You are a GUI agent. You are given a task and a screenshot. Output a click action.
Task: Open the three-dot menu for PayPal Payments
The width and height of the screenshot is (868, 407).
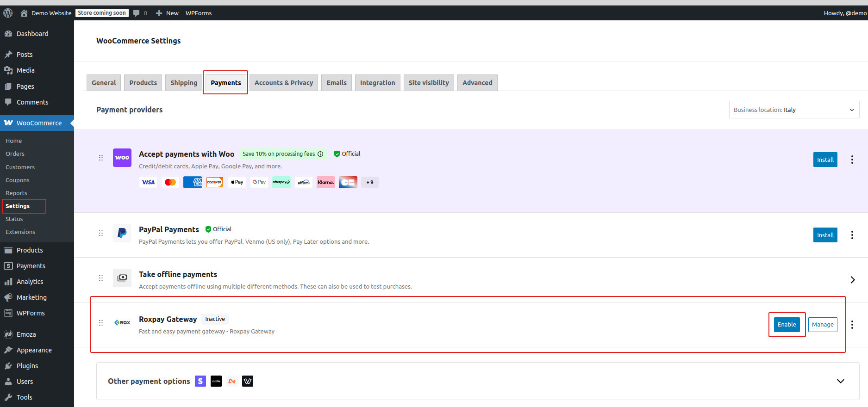[852, 235]
